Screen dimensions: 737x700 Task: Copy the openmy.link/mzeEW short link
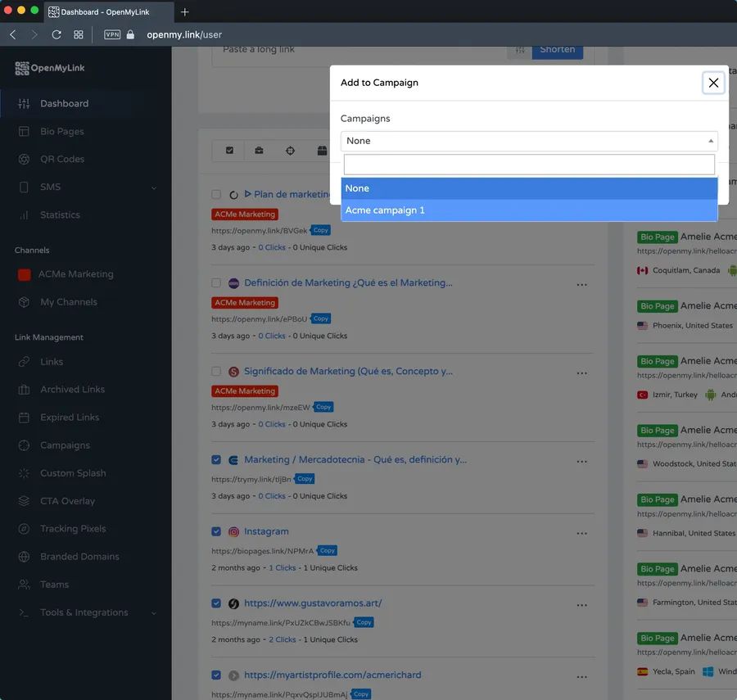click(x=323, y=407)
